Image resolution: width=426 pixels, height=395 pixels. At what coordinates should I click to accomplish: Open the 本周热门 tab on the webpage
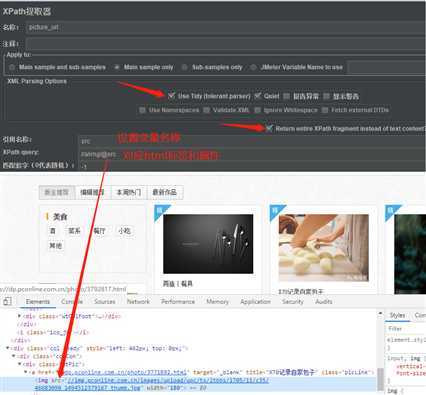[x=128, y=192]
